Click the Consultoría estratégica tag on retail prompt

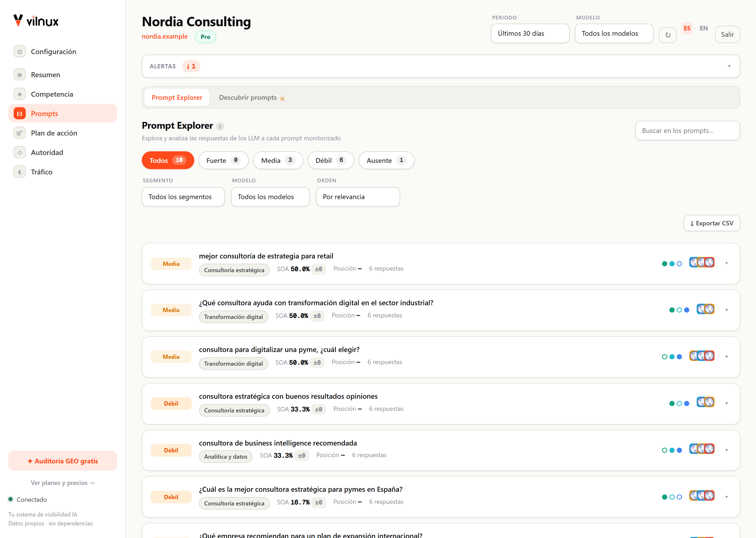click(234, 270)
